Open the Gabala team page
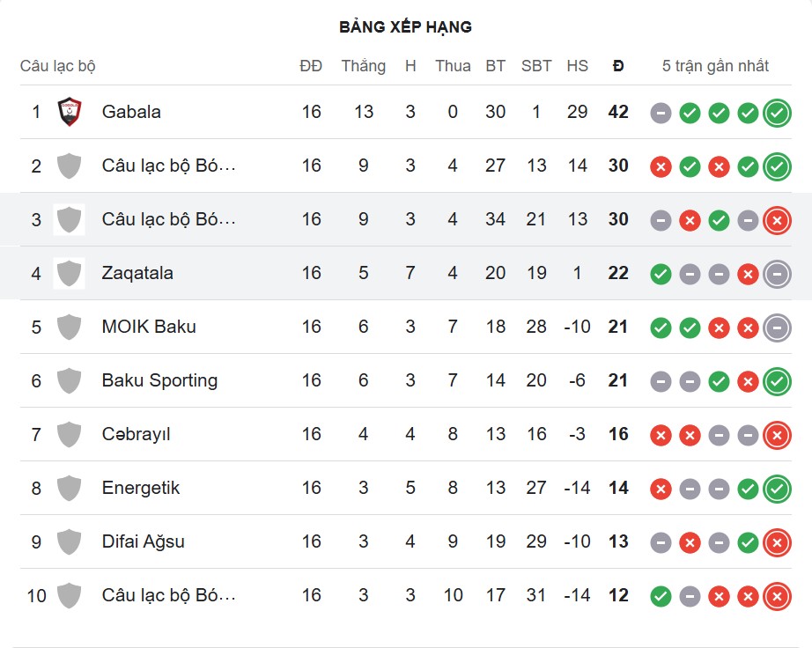812x648 pixels. click(x=131, y=112)
